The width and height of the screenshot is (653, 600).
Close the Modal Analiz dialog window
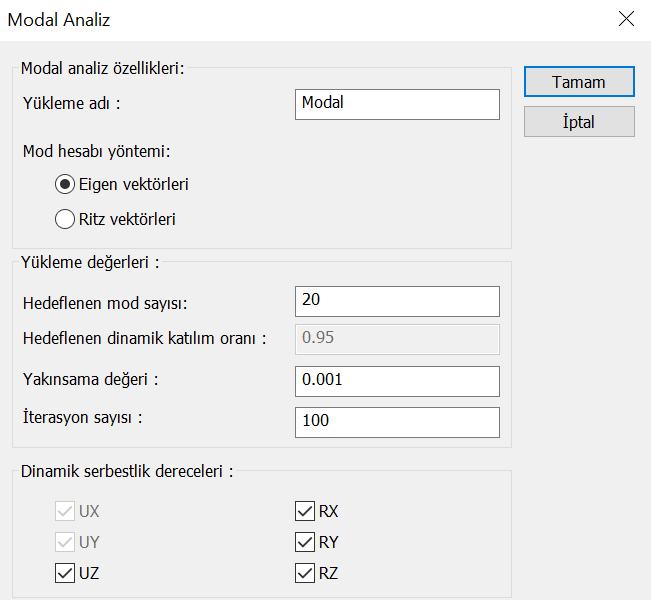pyautogui.click(x=626, y=19)
